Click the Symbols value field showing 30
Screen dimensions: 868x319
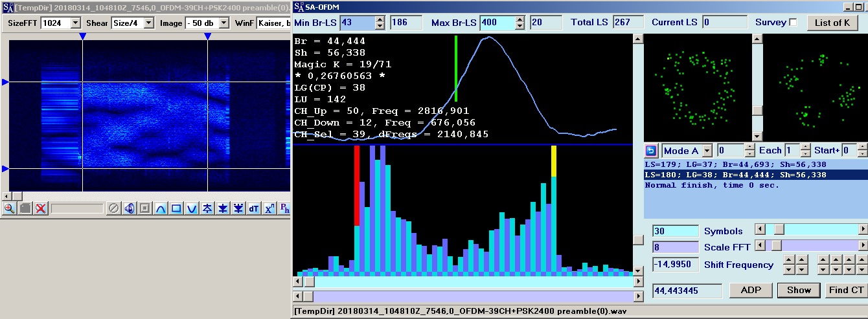(676, 231)
